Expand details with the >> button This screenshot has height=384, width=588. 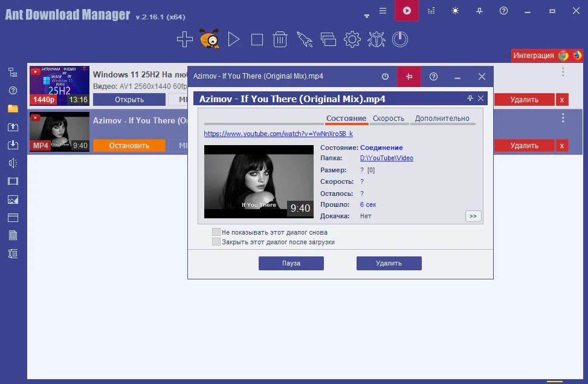pyautogui.click(x=473, y=216)
